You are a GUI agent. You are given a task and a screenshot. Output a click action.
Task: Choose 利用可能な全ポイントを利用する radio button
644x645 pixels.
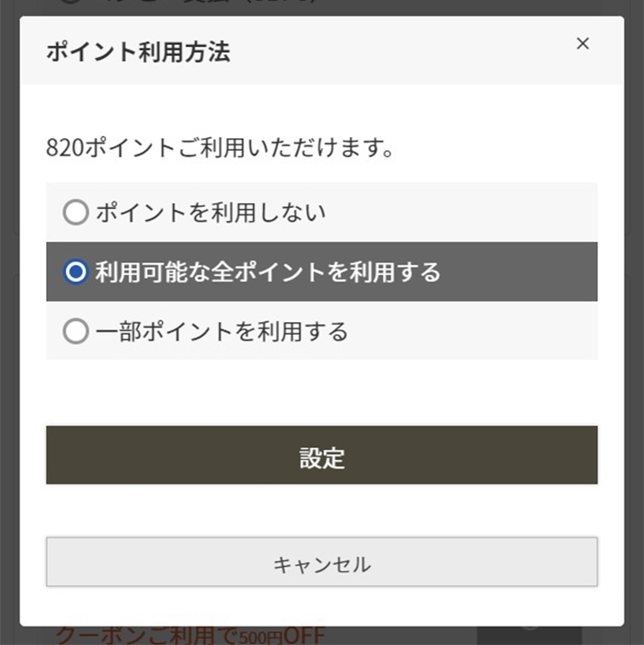coord(75,271)
